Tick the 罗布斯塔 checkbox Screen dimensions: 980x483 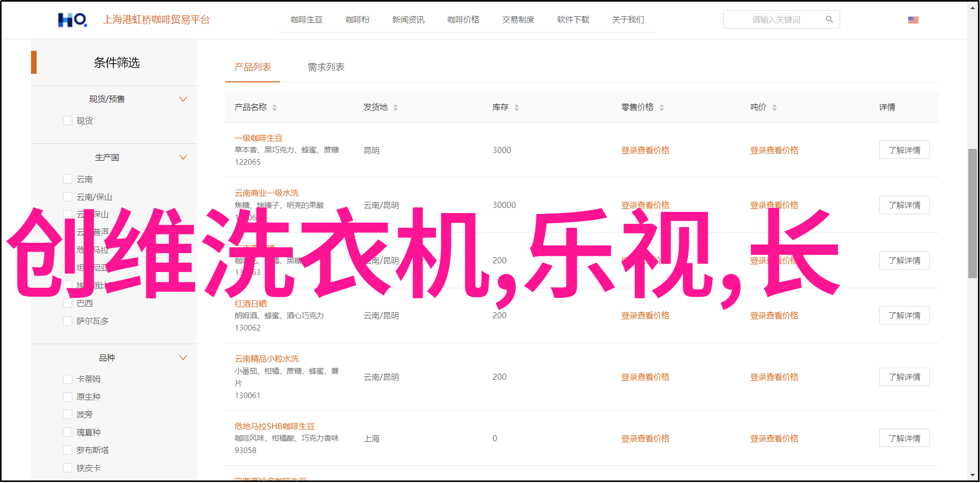click(x=68, y=450)
